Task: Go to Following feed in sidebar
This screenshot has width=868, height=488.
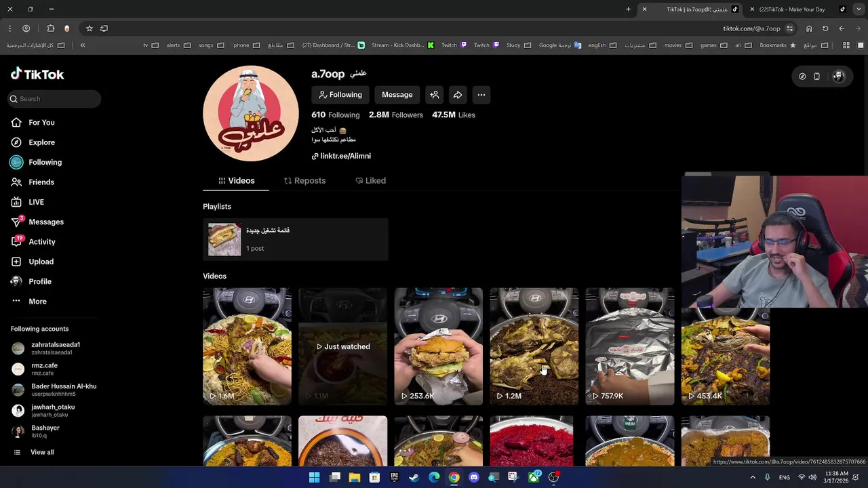Action: [x=36, y=162]
